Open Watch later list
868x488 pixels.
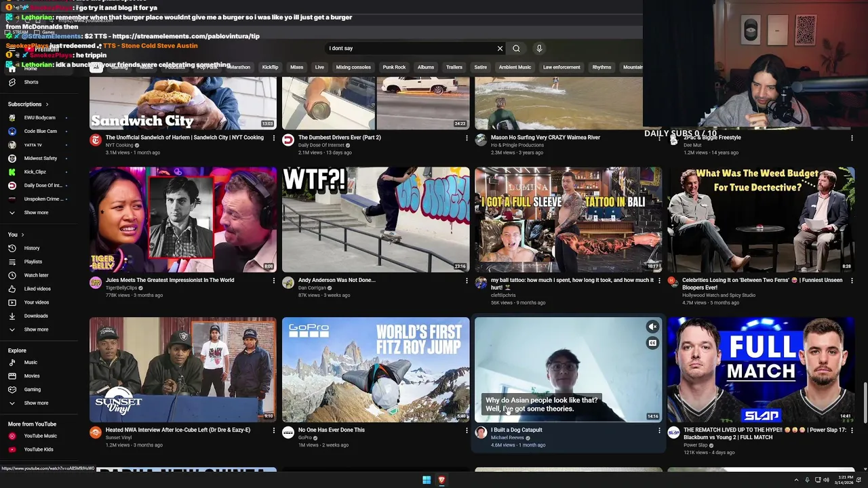tap(36, 275)
